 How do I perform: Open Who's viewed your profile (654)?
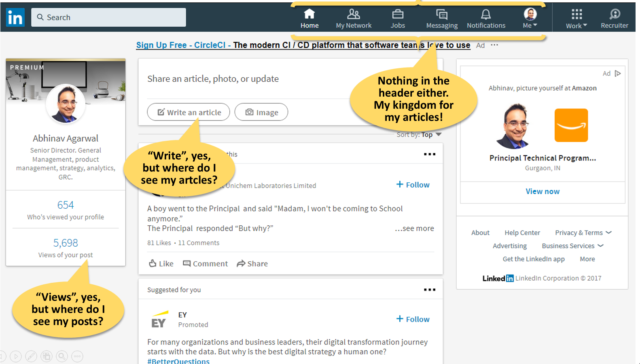click(66, 210)
